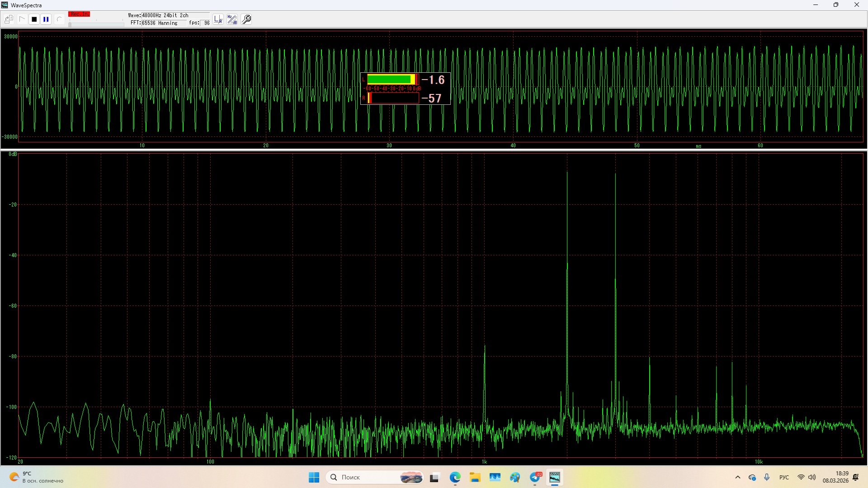
Task: Switch the РУС input language indicator
Action: click(784, 477)
